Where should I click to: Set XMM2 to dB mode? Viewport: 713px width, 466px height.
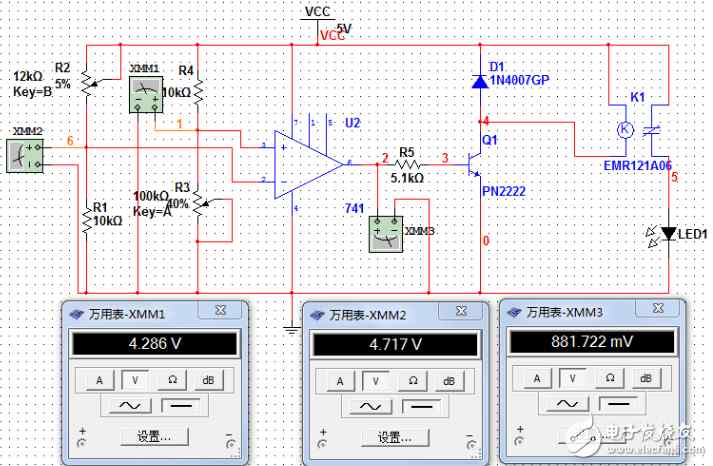tap(449, 381)
